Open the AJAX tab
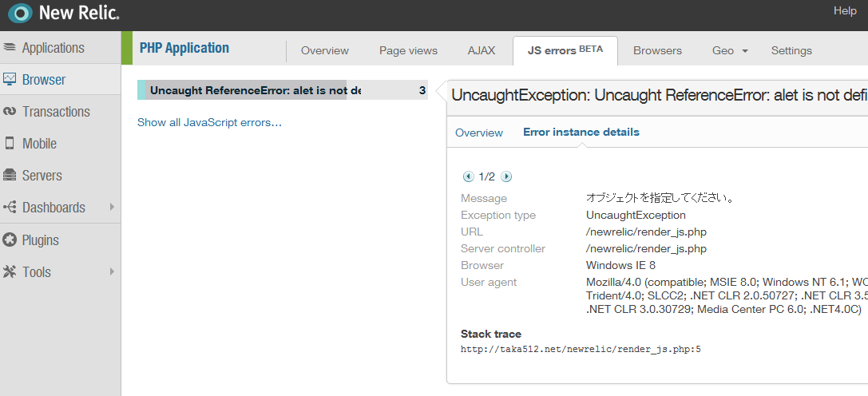Image resolution: width=868 pixels, height=396 pixels. [x=481, y=50]
